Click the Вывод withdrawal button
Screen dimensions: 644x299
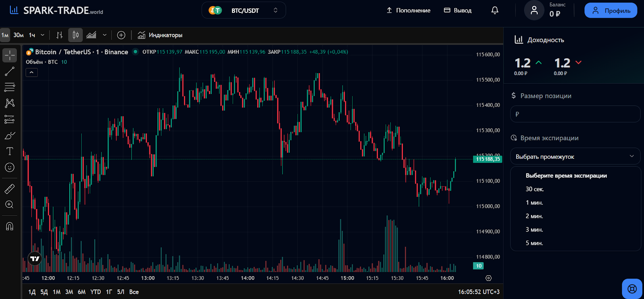(x=458, y=10)
